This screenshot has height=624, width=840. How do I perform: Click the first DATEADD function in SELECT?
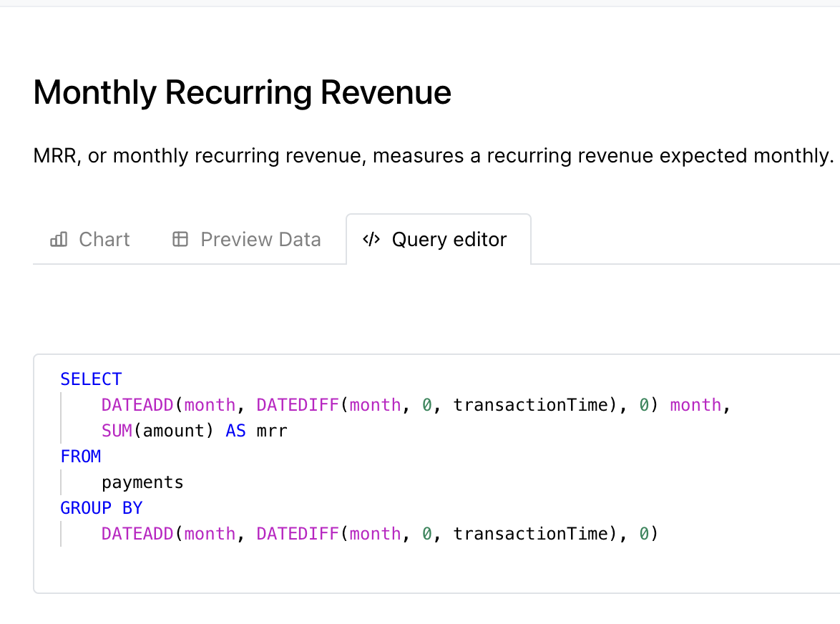pyautogui.click(x=137, y=405)
